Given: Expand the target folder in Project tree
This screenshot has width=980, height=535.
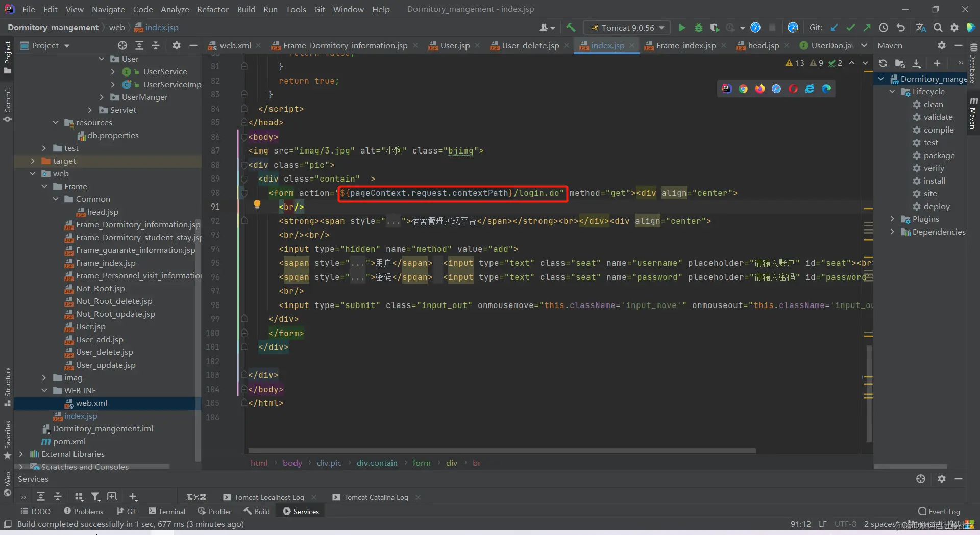Looking at the screenshot, I should (x=33, y=161).
